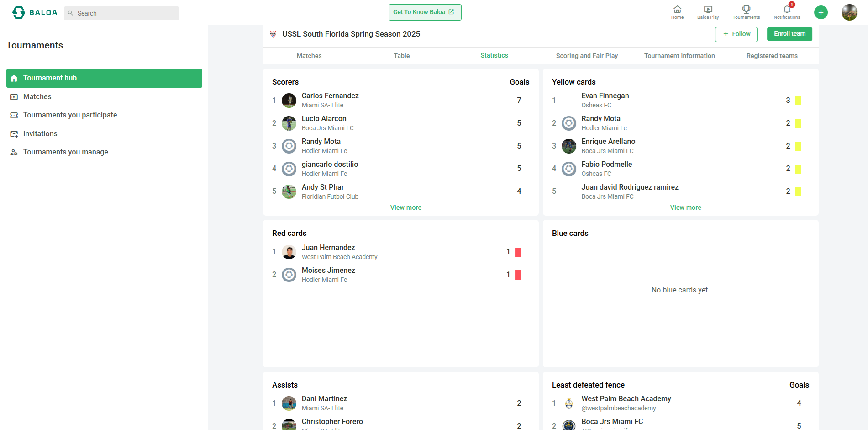Open Carlos Fernandez player name
The width and height of the screenshot is (868, 430).
tap(330, 96)
